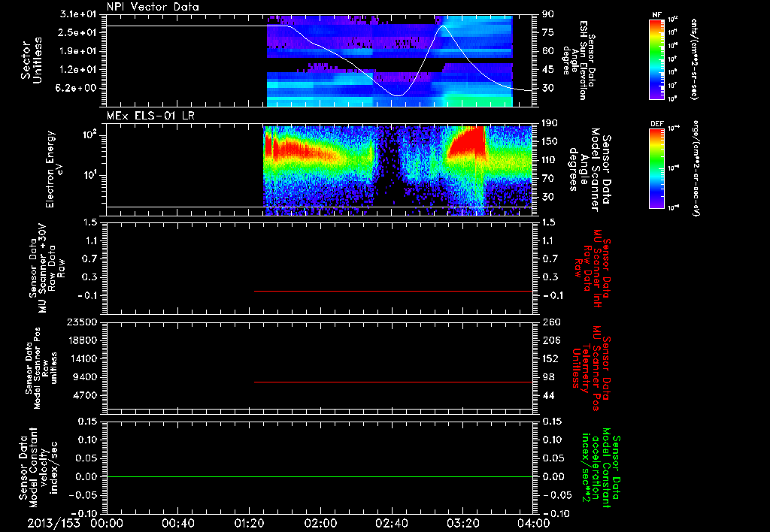770x532 pixels.
Task: Click the 'ESH Sun Elevation Angle' axis label
Action: pos(580,60)
